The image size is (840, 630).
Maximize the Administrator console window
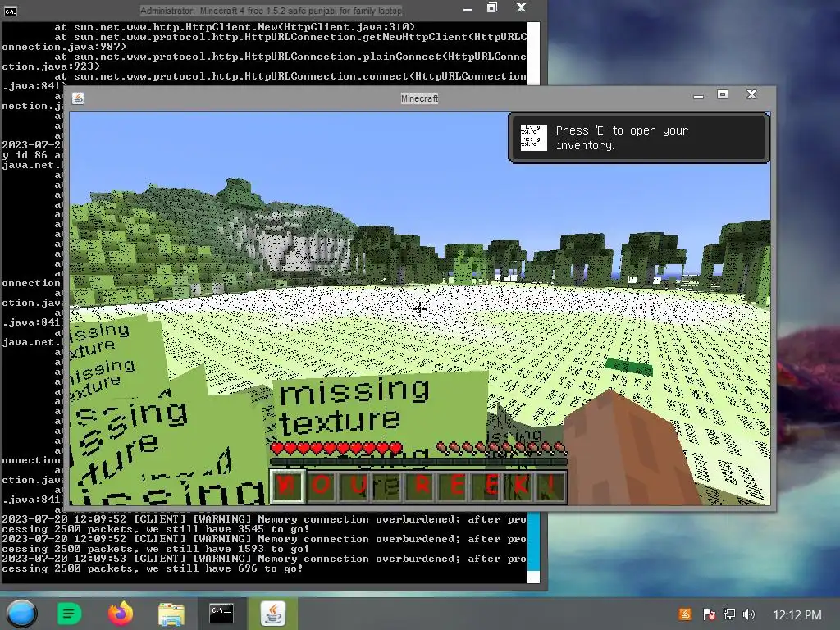click(x=492, y=8)
